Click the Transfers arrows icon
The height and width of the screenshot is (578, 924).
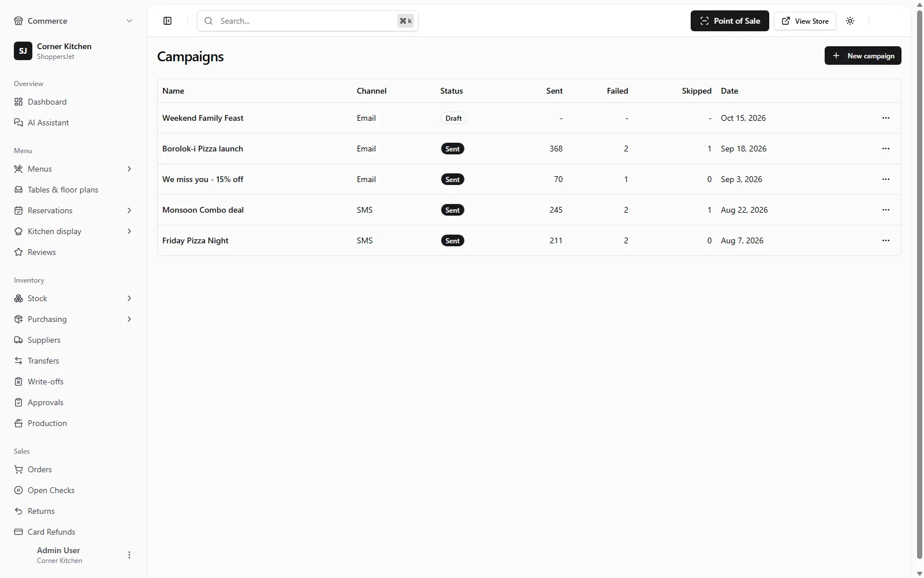(x=18, y=361)
